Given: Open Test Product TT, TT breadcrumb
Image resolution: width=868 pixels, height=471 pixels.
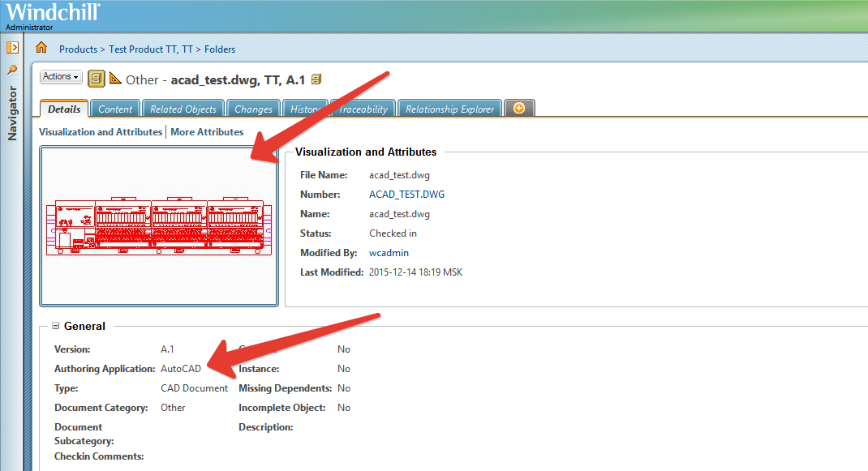Looking at the screenshot, I should click(151, 49).
